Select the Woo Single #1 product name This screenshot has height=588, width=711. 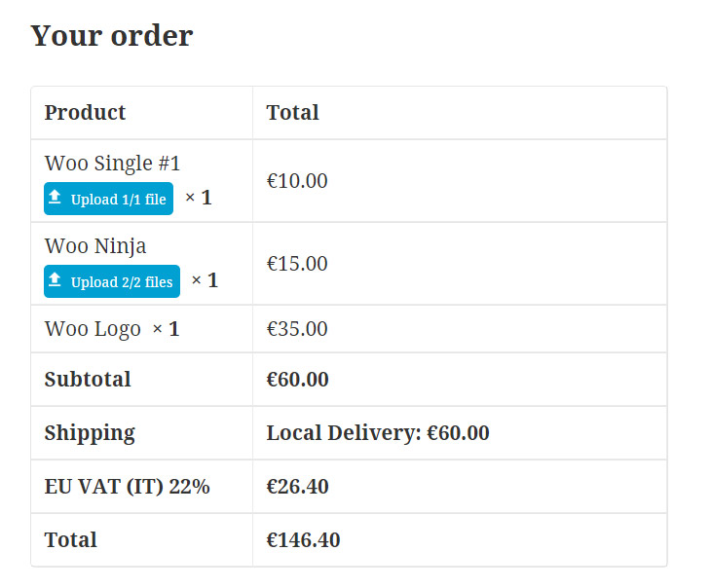112,163
